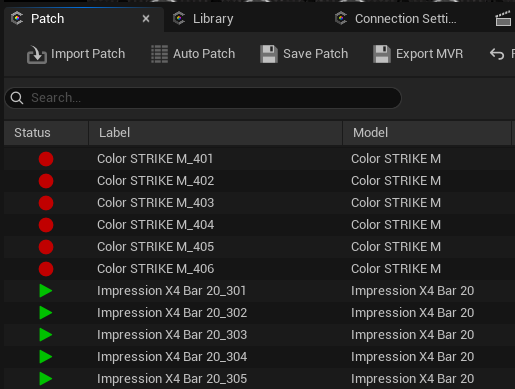Image resolution: width=515 pixels, height=389 pixels.
Task: Click the Save Patch floppy icon
Action: point(269,54)
